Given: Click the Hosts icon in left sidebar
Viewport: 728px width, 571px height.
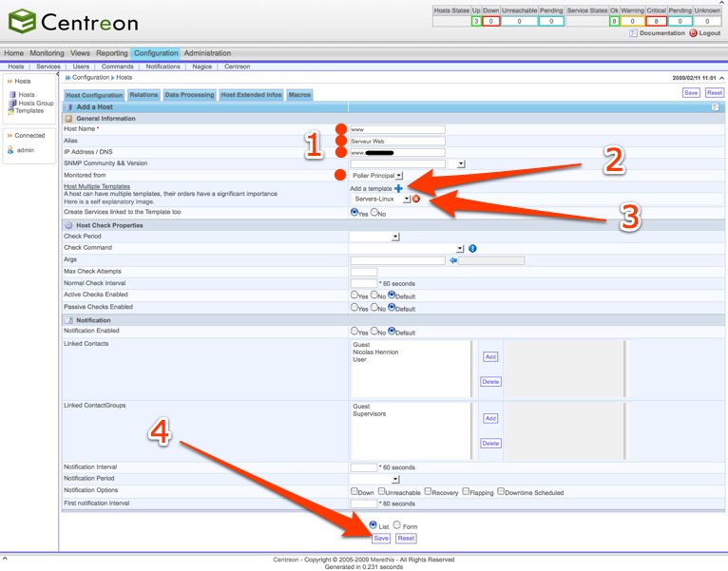Looking at the screenshot, I should (x=12, y=95).
